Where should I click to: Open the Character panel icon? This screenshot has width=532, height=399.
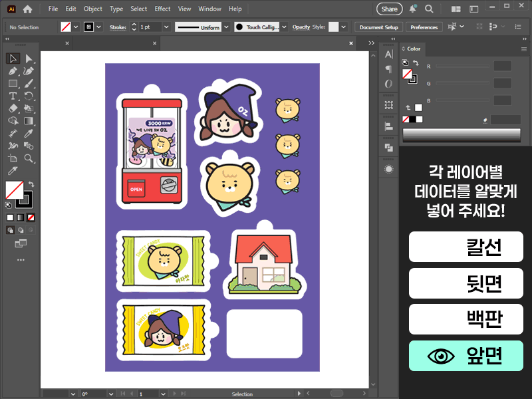[x=389, y=55]
